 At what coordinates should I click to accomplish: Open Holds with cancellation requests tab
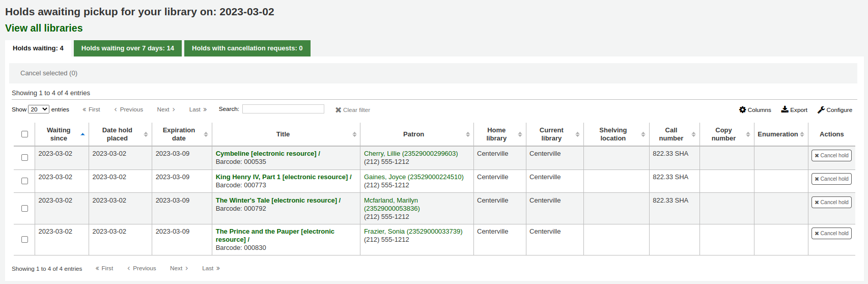247,48
